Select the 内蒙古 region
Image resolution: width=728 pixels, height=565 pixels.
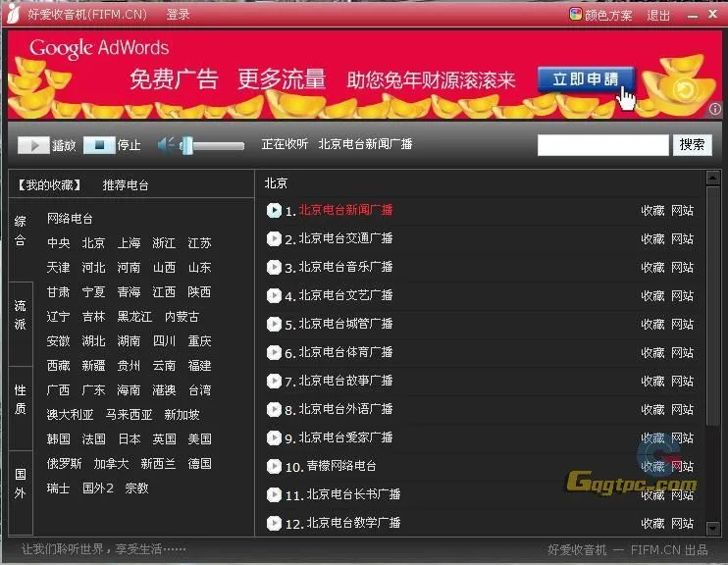point(182,317)
